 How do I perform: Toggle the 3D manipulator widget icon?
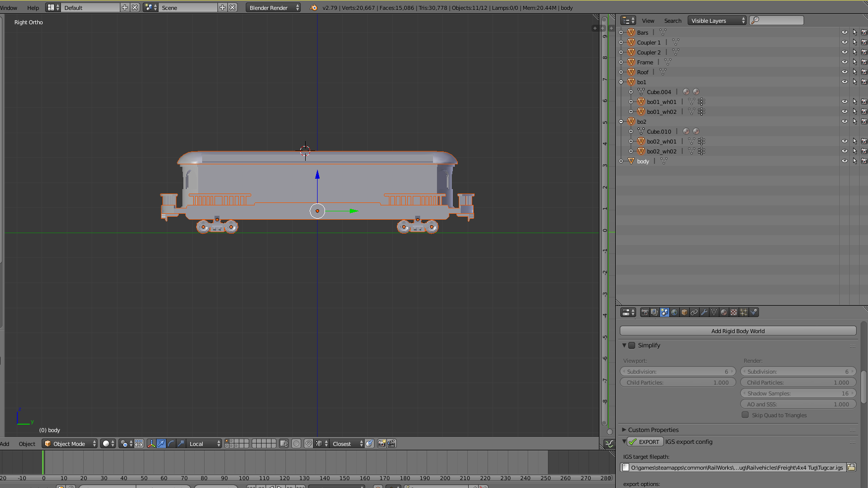click(152, 443)
